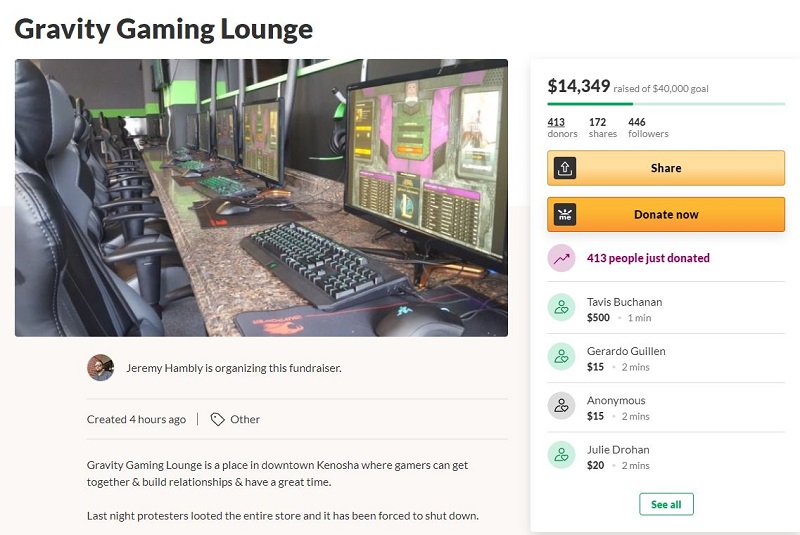800x535 pixels.
Task: Click the gray Anonymous donor avatar icon
Action: [x=561, y=406]
